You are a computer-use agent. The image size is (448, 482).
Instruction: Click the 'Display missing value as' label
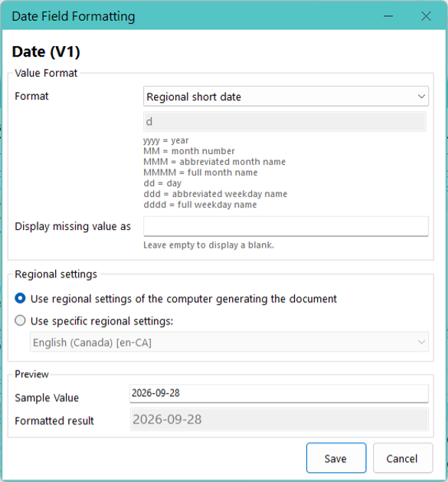[73, 227]
